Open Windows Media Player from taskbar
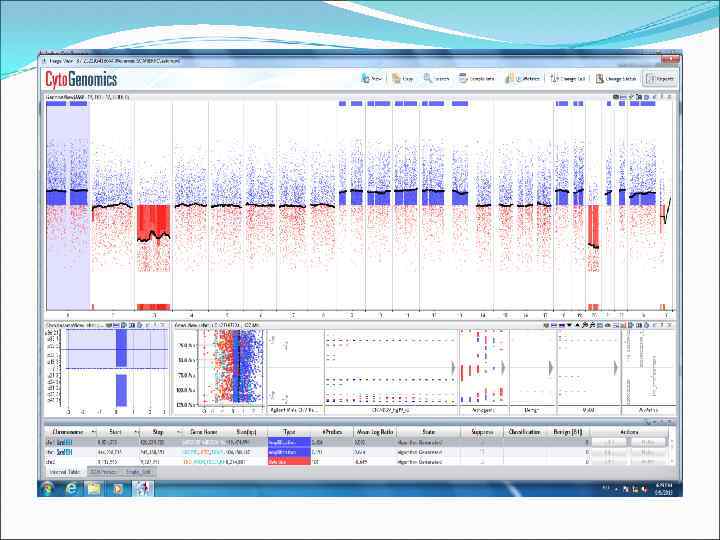 tap(118, 489)
